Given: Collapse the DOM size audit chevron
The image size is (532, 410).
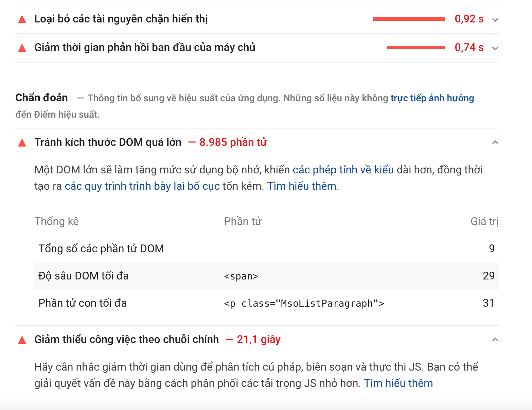Looking at the screenshot, I should [x=495, y=142].
